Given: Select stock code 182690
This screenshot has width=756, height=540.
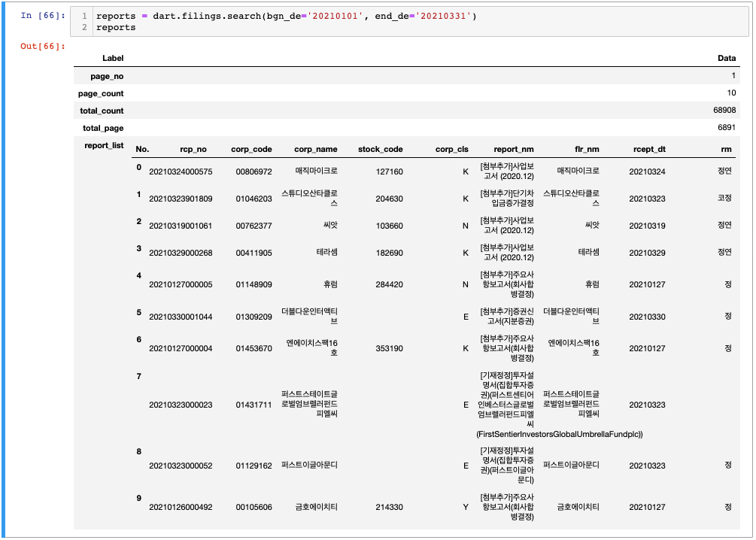Looking at the screenshot, I should (390, 253).
